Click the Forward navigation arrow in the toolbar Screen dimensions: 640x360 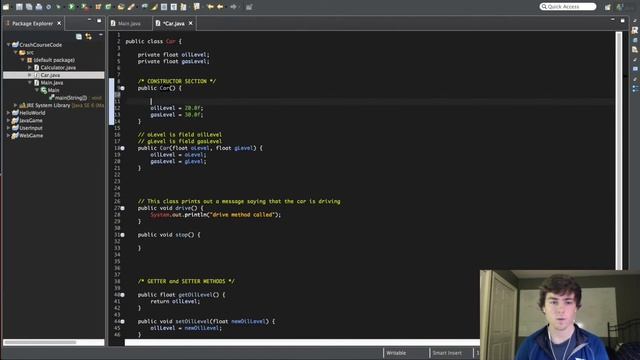point(233,7)
